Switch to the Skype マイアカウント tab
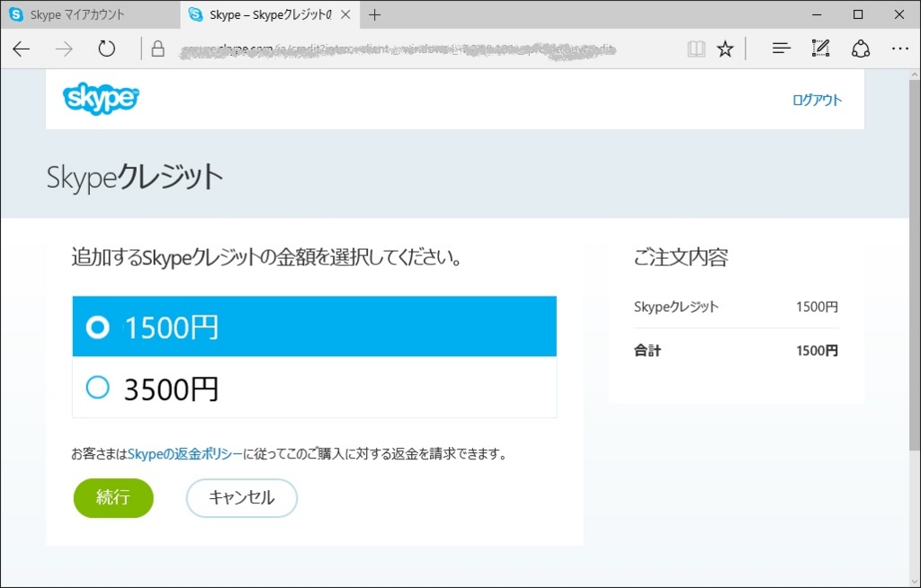The width and height of the screenshot is (921, 588). (x=90, y=14)
